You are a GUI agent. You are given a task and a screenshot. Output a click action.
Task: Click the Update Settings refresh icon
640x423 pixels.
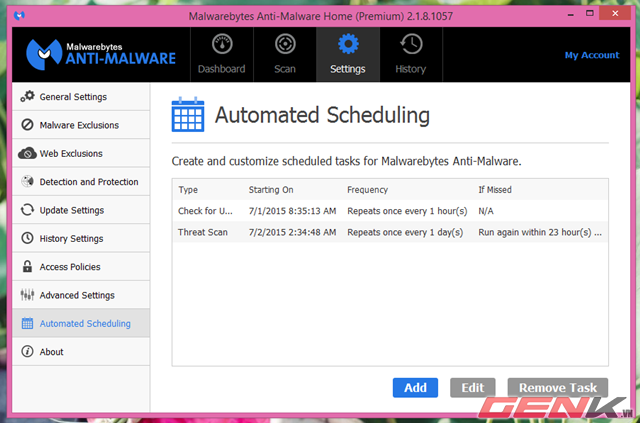tap(27, 210)
